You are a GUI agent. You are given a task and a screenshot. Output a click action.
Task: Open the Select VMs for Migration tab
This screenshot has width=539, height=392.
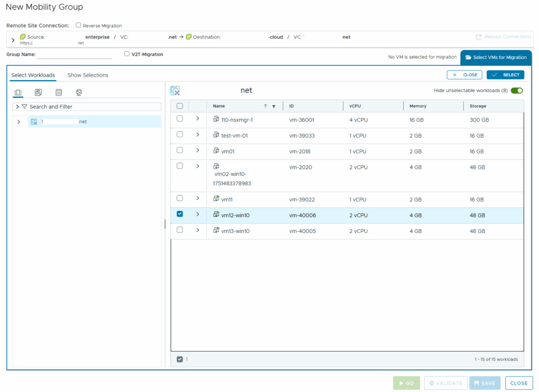pyautogui.click(x=496, y=57)
